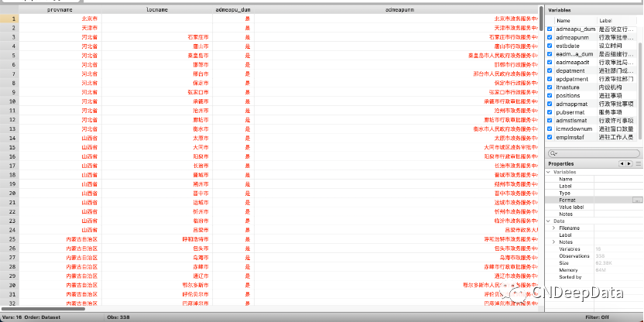Image resolution: width=644 pixels, height=322 pixels.
Task: Expand the Notes row under Data
Action: [x=554, y=242]
